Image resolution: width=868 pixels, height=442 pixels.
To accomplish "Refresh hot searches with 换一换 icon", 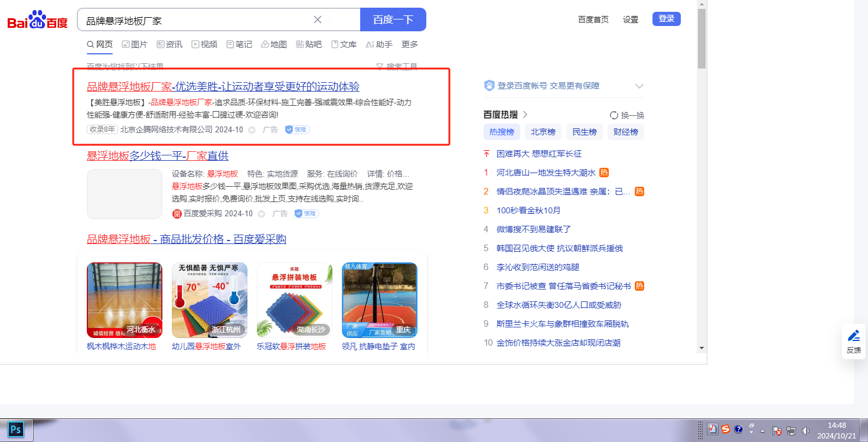I will click(614, 115).
